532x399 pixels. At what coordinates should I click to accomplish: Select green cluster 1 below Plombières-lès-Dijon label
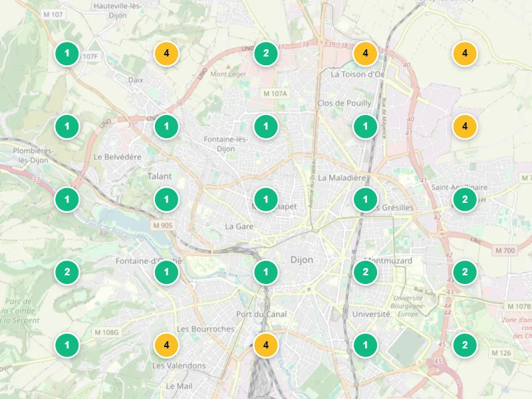(67, 199)
